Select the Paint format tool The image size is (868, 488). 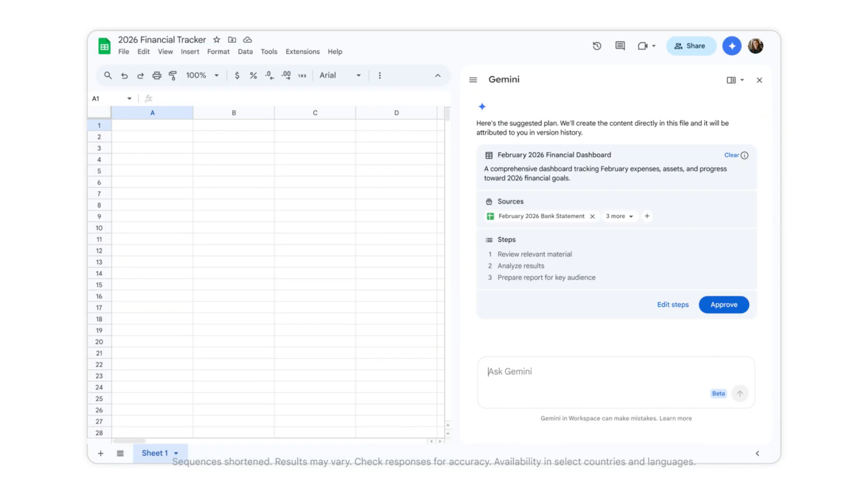click(x=172, y=75)
